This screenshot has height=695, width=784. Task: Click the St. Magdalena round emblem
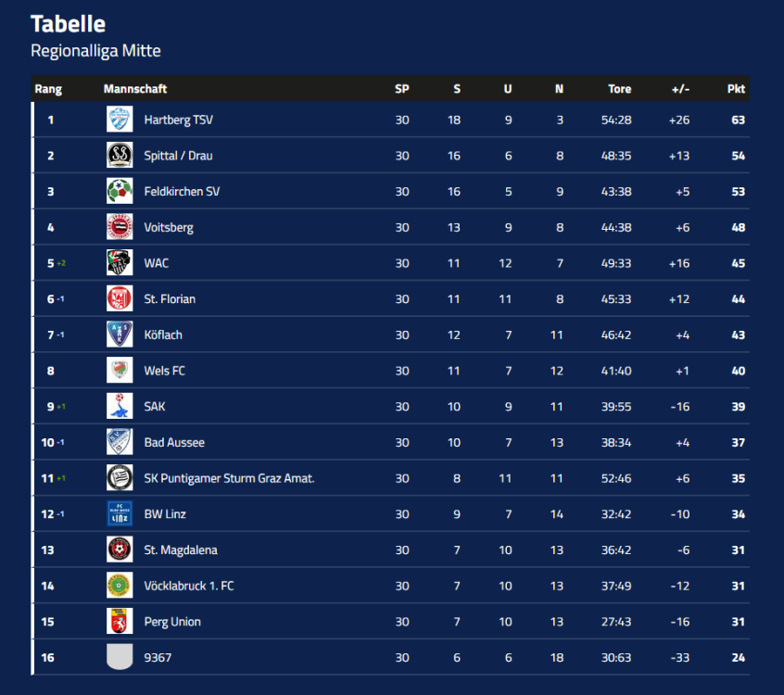click(x=120, y=550)
